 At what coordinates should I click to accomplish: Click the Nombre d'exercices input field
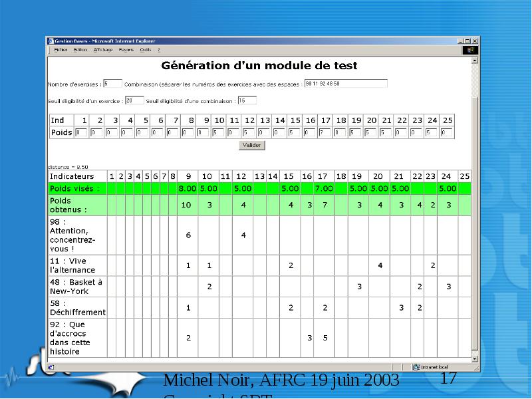(x=112, y=84)
